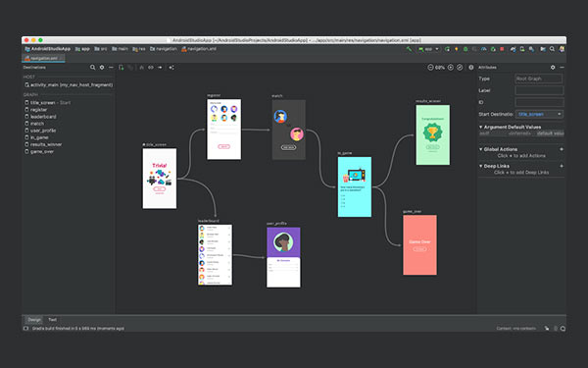This screenshot has height=368, width=588.
Task: Select the navigation.xml editor tab
Action: point(42,58)
